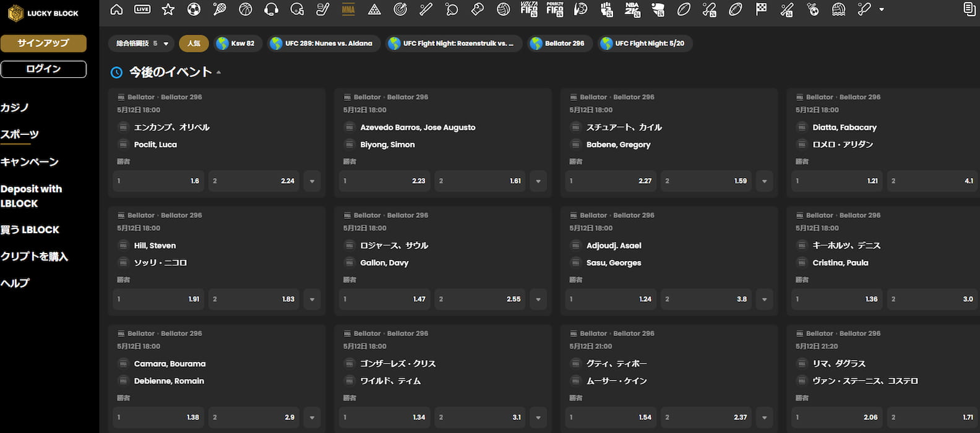980x433 pixels.
Task: Select the checkered flag motorsport icon
Action: point(761,9)
